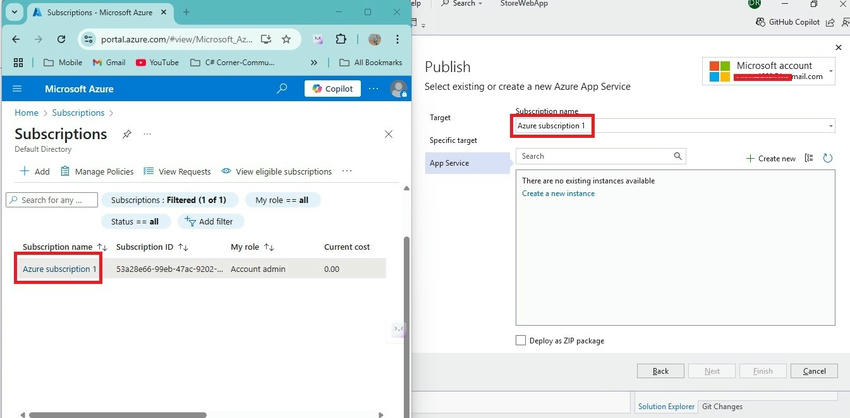Click Add filter pill

(x=210, y=221)
